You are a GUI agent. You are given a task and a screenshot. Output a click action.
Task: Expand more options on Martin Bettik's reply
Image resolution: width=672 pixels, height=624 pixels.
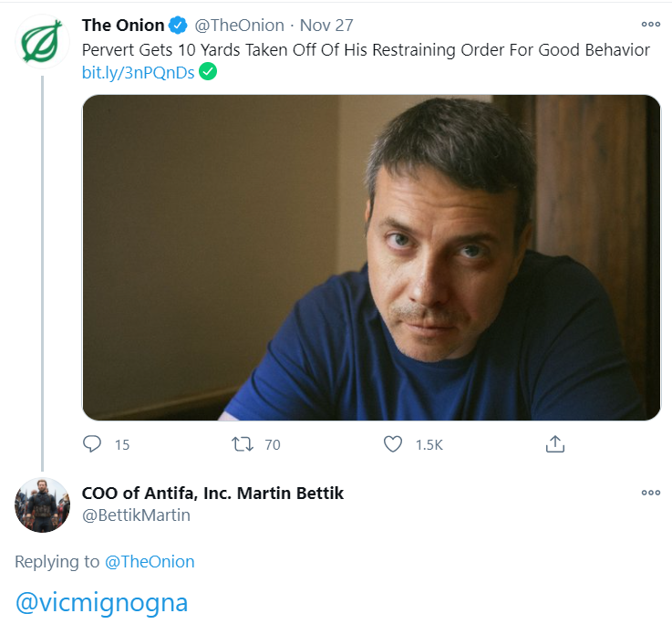click(650, 493)
